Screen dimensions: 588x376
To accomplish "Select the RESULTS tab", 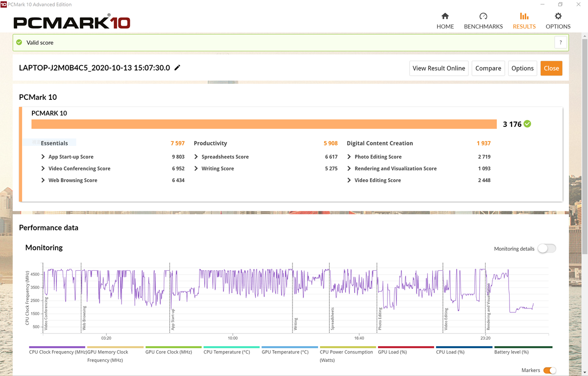I will click(524, 21).
